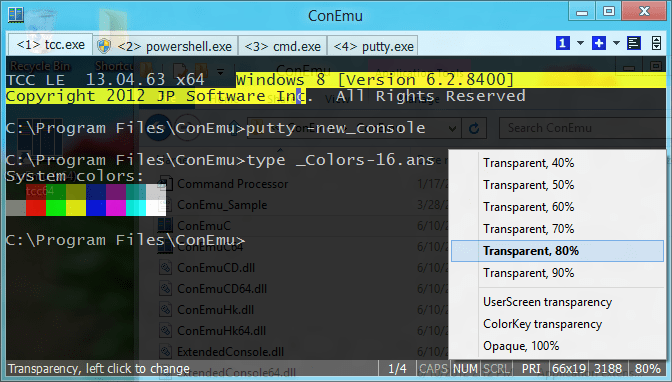Click the bright green color block
672x382 pixels.
point(56,208)
